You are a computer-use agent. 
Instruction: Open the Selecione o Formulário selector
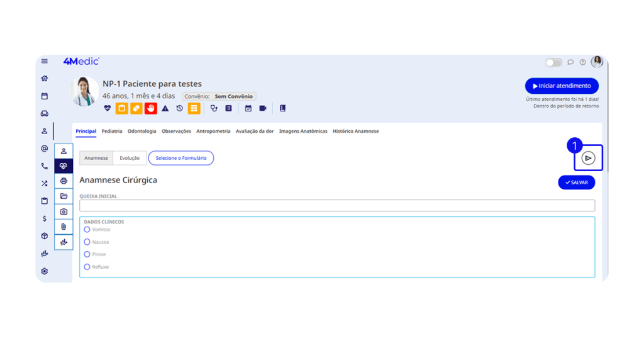[181, 158]
